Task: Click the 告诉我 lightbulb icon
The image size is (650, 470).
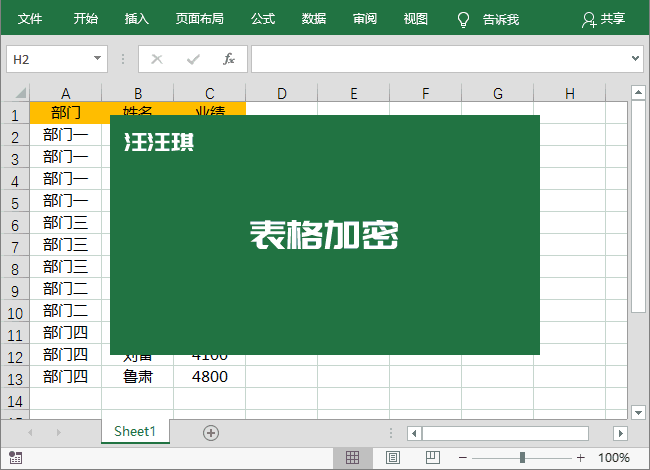Action: click(x=463, y=19)
